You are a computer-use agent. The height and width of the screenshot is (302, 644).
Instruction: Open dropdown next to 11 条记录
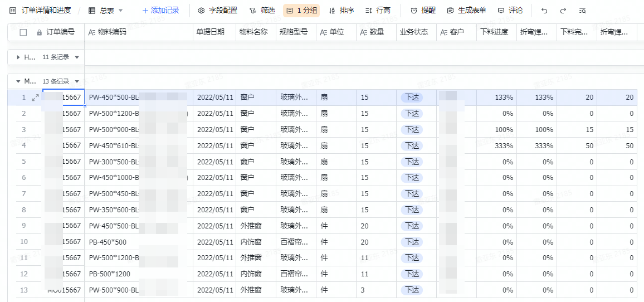click(77, 57)
